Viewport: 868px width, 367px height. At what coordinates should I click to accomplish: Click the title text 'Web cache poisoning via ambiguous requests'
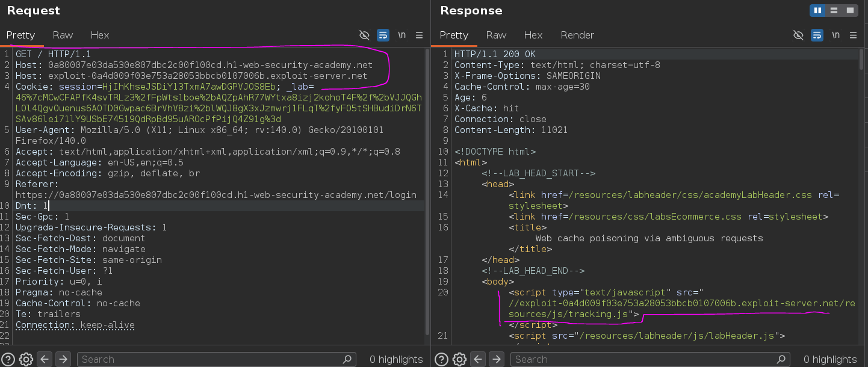click(649, 238)
